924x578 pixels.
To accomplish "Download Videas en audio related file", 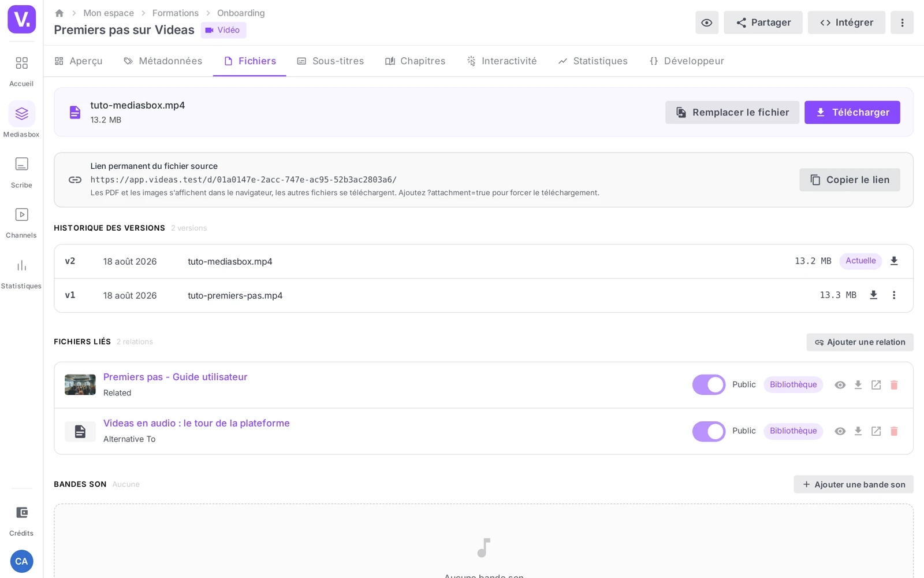I will 858,431.
